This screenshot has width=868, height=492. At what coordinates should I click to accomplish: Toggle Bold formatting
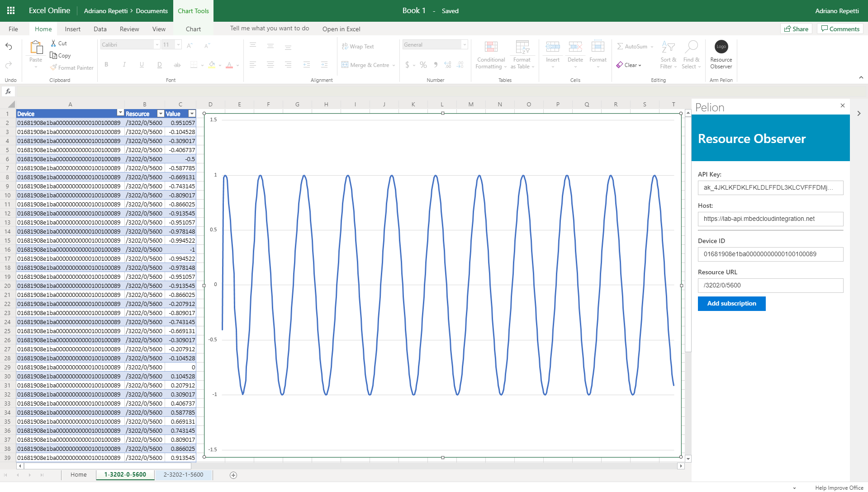pyautogui.click(x=106, y=65)
